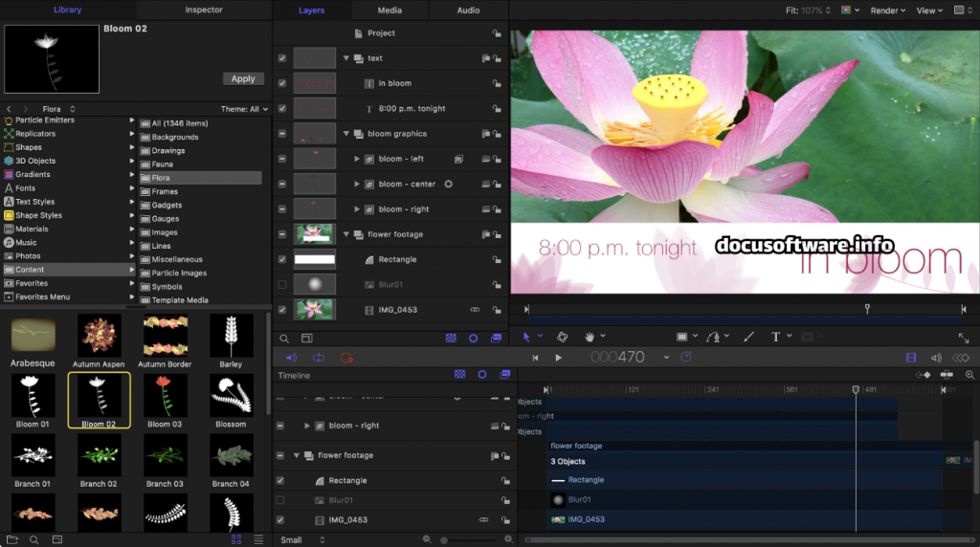Open the Theme dropdown in Library
This screenshot has height=547, width=980.
245,109
